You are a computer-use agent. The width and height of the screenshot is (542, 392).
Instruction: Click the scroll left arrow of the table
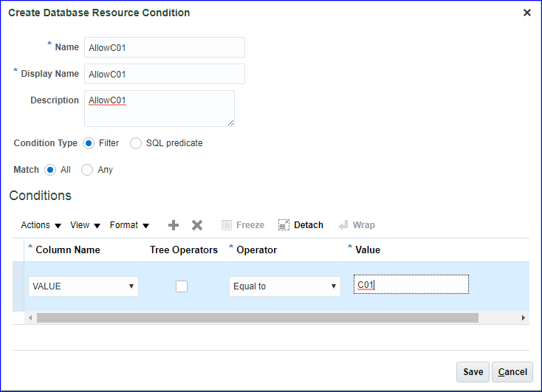coord(30,317)
